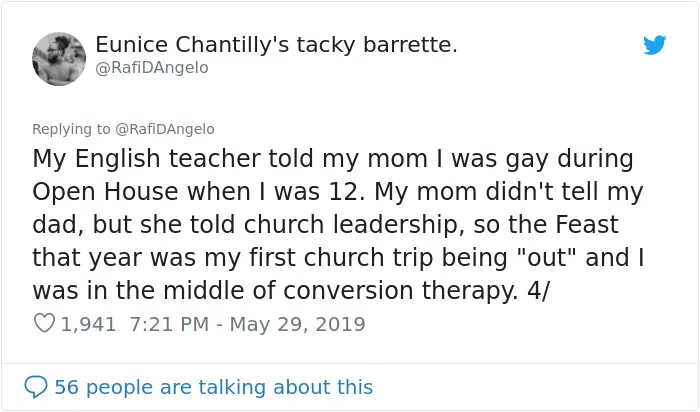The height and width of the screenshot is (412, 700).
Task: Click the speech bubble reply icon
Action: tap(36, 387)
